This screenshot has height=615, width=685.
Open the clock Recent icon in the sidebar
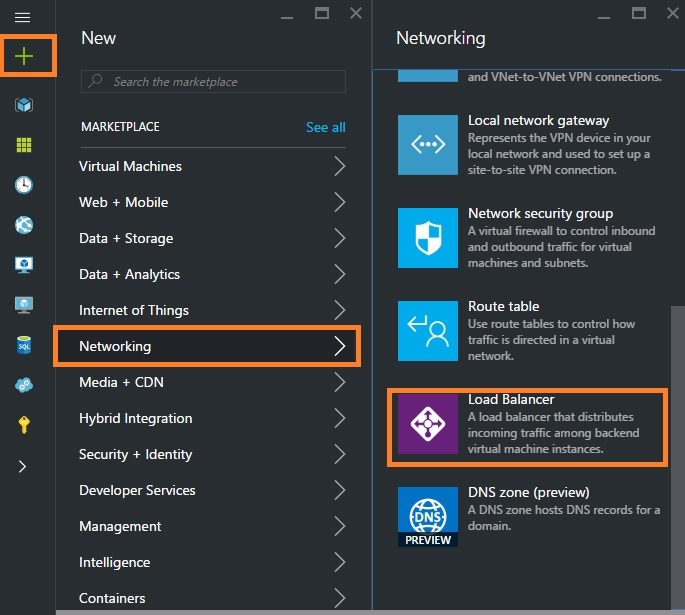pos(24,185)
